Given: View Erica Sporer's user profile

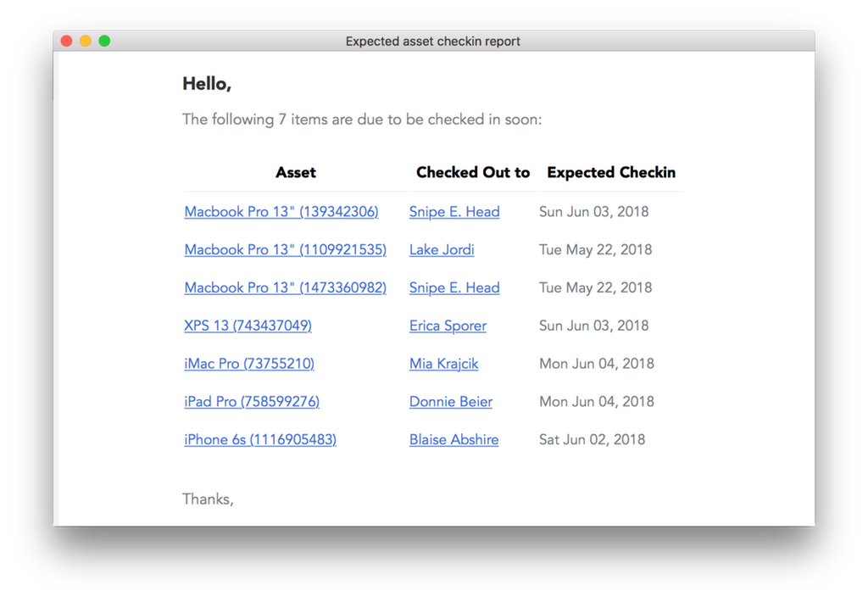Looking at the screenshot, I should (x=448, y=326).
